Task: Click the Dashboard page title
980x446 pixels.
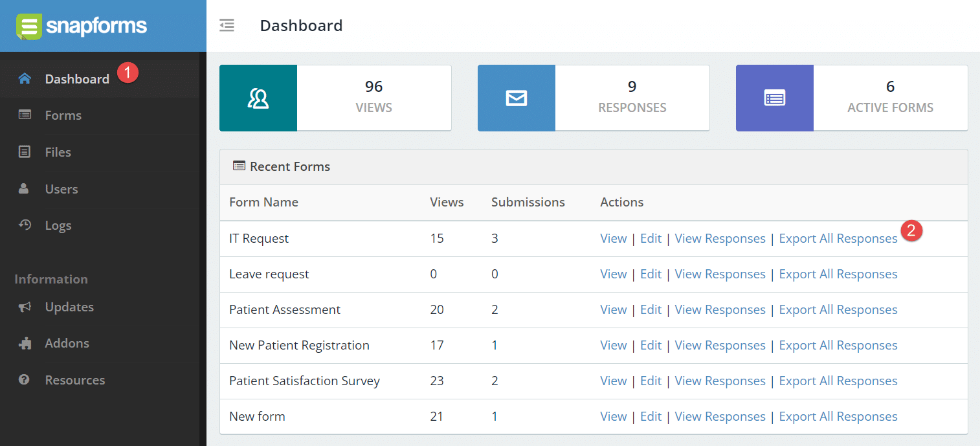Action: 301,26
